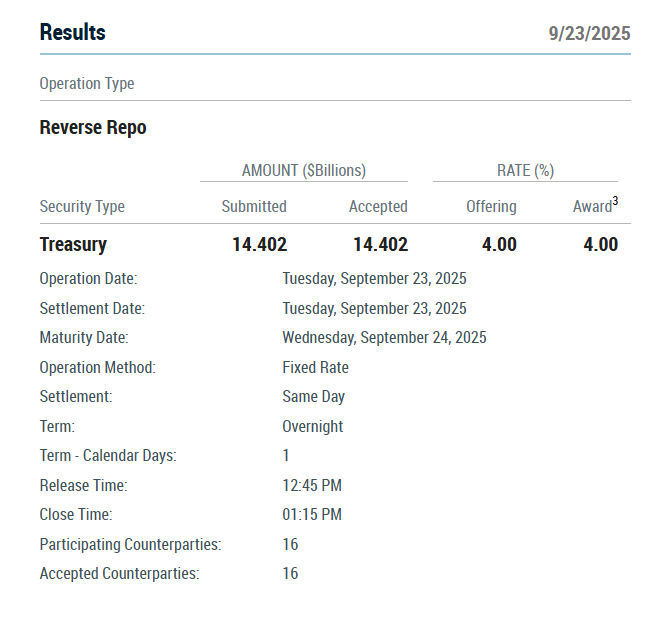
Task: Select the Offering rate 4.00
Action: tap(499, 244)
